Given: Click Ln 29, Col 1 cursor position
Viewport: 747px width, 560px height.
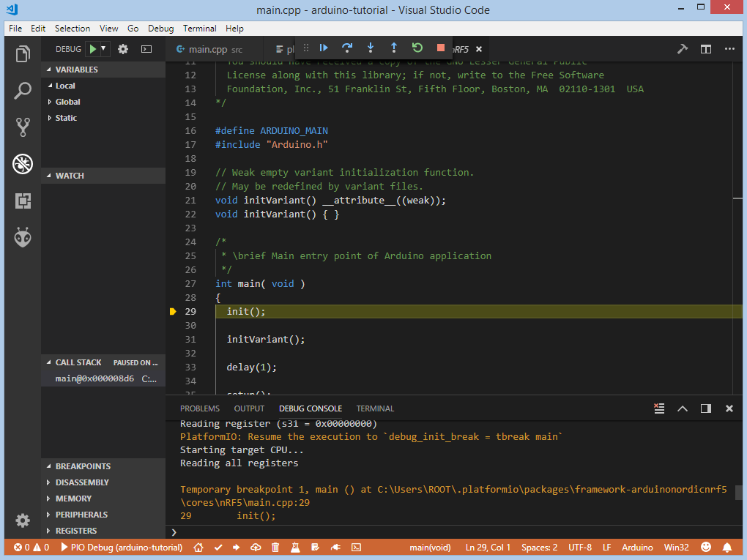Looking at the screenshot, I should pyautogui.click(x=487, y=548).
